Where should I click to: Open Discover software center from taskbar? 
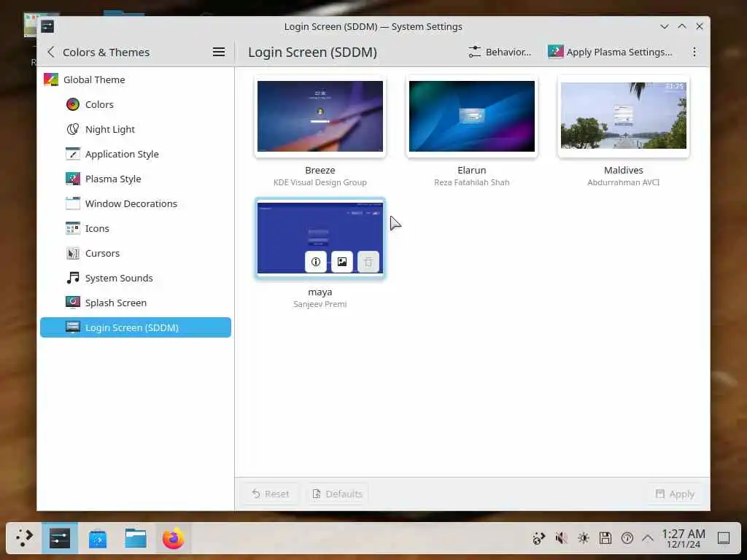(x=98, y=539)
